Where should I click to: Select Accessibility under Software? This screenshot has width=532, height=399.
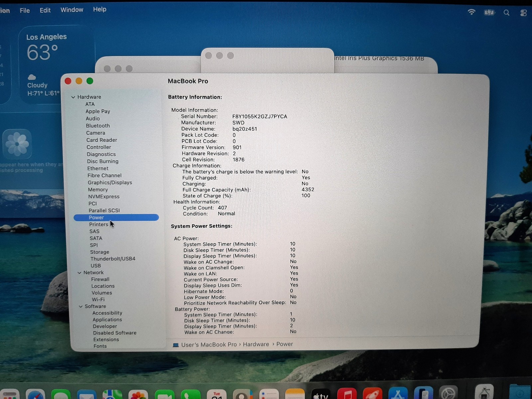pyautogui.click(x=107, y=313)
